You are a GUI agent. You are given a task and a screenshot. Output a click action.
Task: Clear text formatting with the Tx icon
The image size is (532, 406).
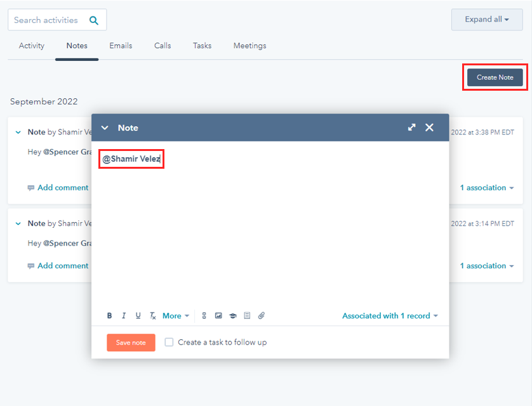coord(152,316)
